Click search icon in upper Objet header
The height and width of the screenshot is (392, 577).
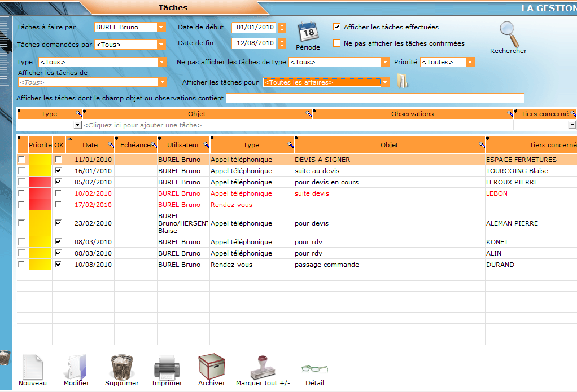coord(308,113)
